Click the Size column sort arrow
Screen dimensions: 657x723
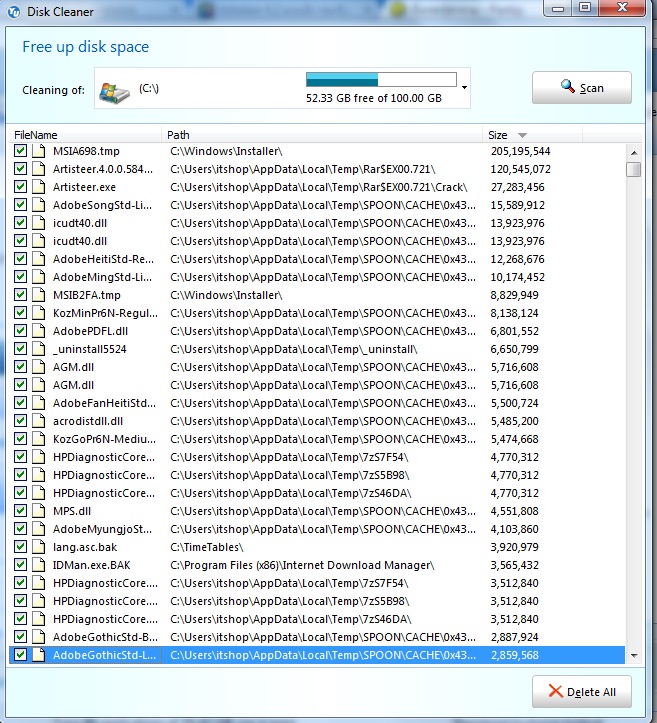click(x=522, y=135)
